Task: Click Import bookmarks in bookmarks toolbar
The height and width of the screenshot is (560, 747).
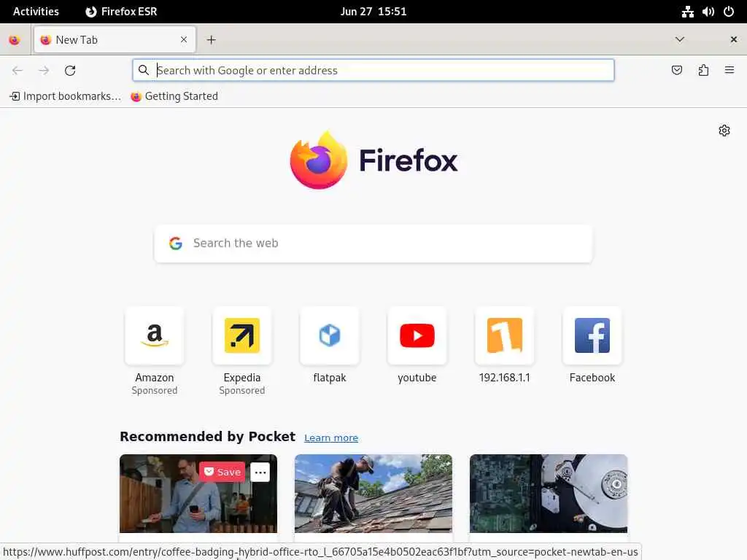Action: coord(65,96)
